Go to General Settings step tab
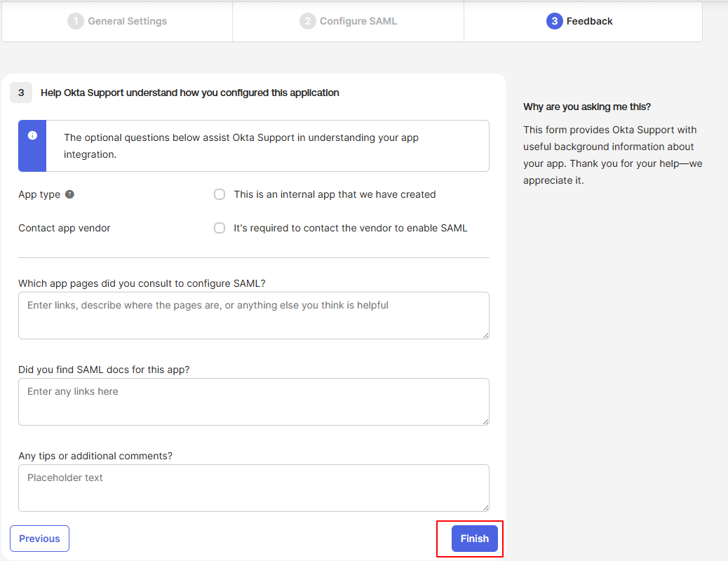The width and height of the screenshot is (728, 561). [x=117, y=21]
